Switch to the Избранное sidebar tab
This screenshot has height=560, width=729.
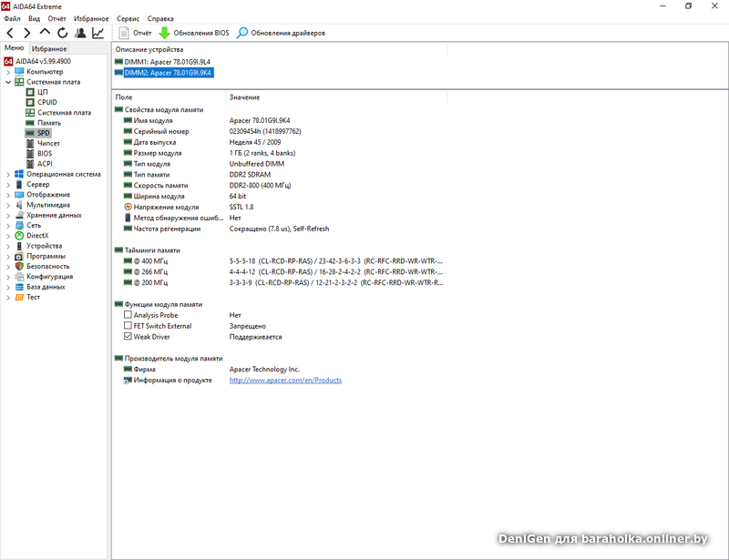(49, 48)
